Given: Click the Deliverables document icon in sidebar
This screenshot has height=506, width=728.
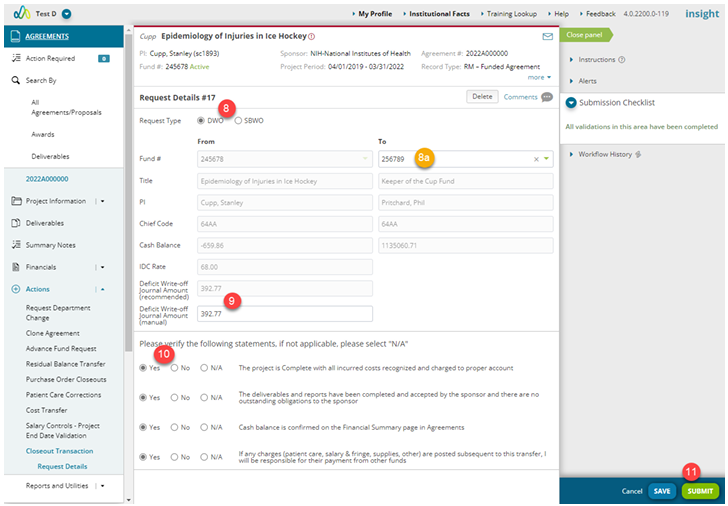Looking at the screenshot, I should tap(16, 223).
